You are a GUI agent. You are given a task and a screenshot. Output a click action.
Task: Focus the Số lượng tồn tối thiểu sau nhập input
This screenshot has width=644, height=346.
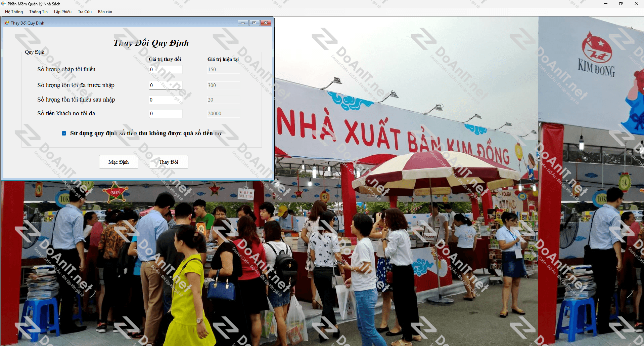[x=166, y=100]
